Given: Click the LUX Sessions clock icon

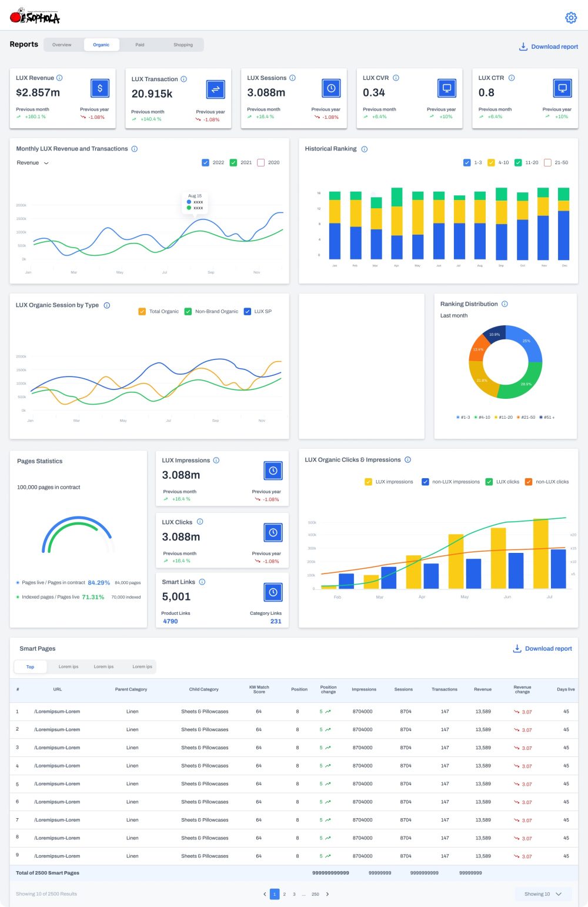Looking at the screenshot, I should [x=331, y=88].
